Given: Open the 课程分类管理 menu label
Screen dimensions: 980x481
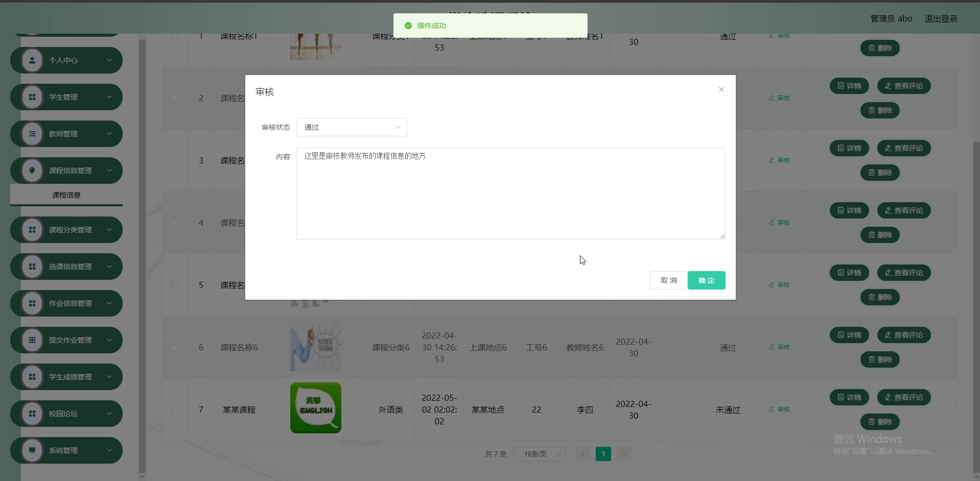Looking at the screenshot, I should click(71, 230).
